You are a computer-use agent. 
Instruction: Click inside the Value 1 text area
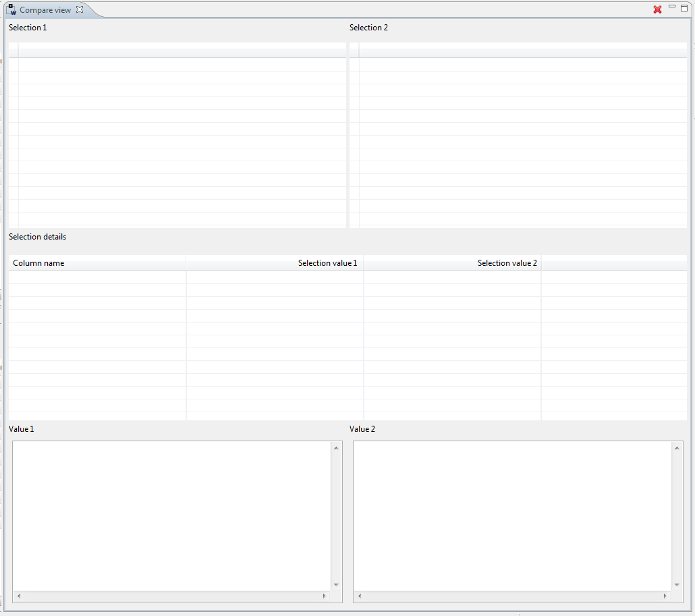(172, 516)
